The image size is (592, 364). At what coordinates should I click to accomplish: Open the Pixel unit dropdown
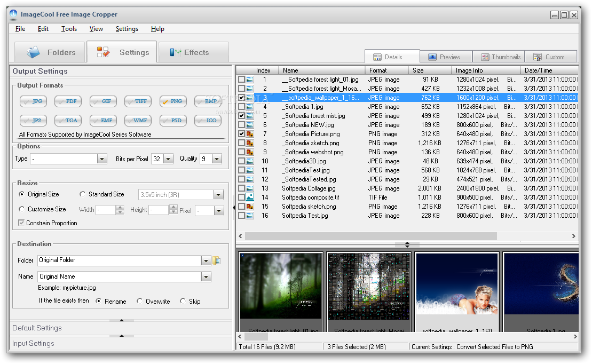tap(219, 211)
